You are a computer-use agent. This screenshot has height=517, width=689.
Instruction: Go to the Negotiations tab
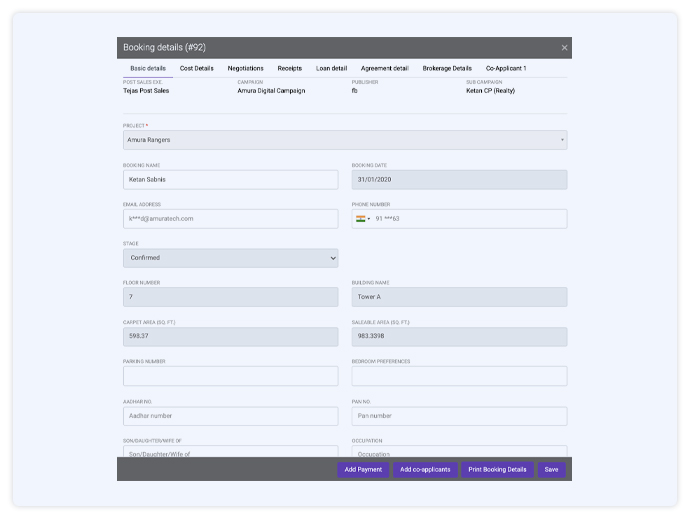pos(246,69)
